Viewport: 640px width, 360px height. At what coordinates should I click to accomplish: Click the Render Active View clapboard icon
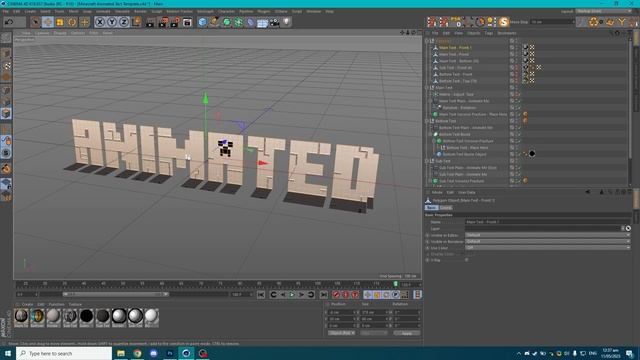(150, 22)
